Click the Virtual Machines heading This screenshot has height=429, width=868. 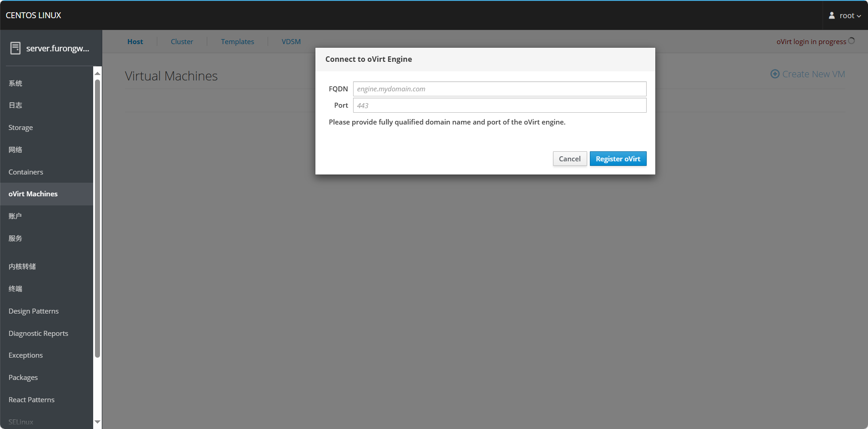(x=171, y=76)
